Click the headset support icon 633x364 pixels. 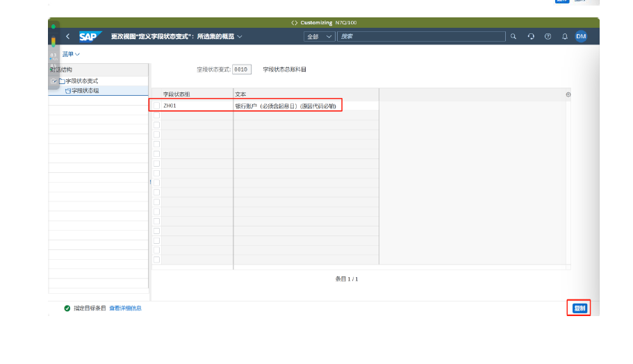(531, 36)
